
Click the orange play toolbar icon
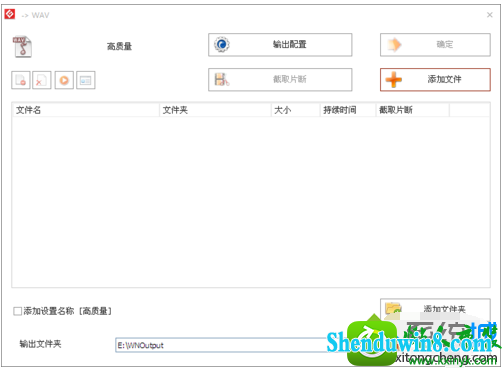[x=64, y=80]
